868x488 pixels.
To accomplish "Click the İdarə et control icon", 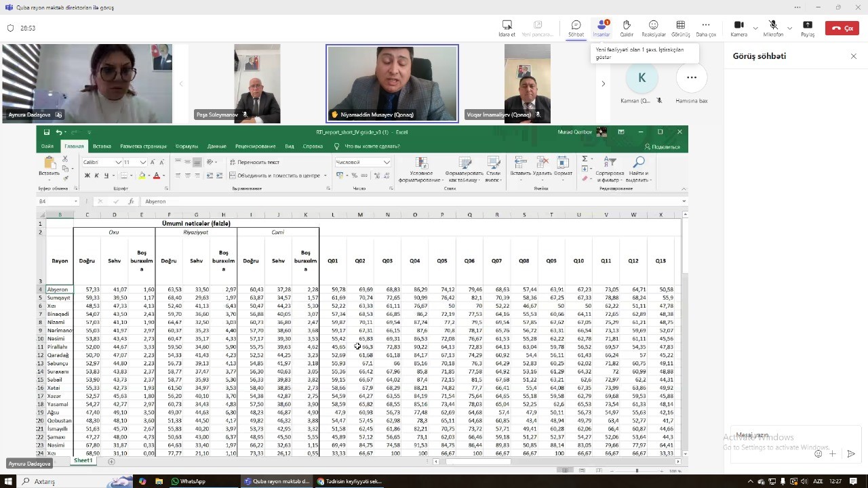I will coord(507,28).
